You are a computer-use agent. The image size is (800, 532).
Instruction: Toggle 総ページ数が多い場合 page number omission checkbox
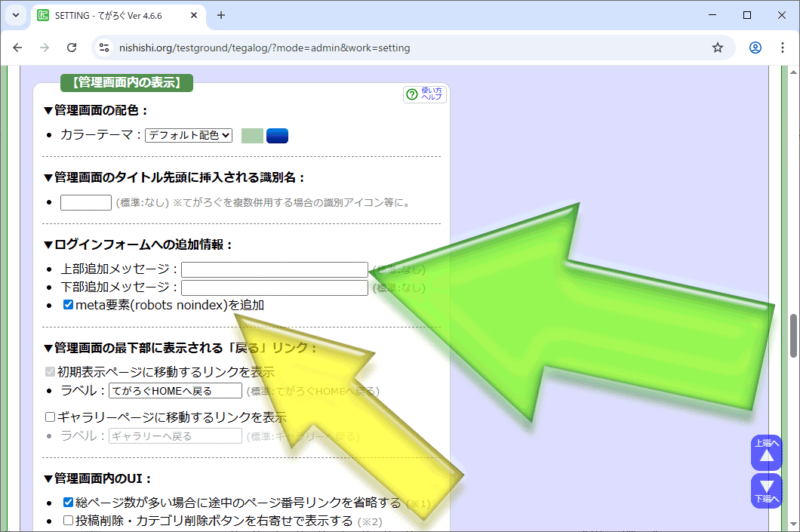click(x=68, y=503)
